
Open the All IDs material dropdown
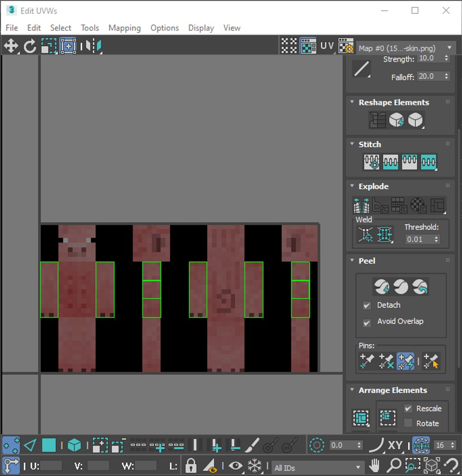[x=317, y=468]
